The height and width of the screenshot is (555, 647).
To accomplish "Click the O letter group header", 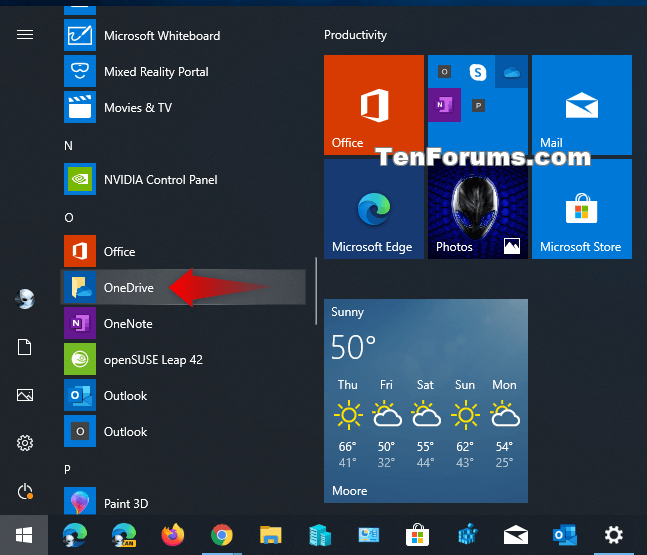I will coord(69,217).
